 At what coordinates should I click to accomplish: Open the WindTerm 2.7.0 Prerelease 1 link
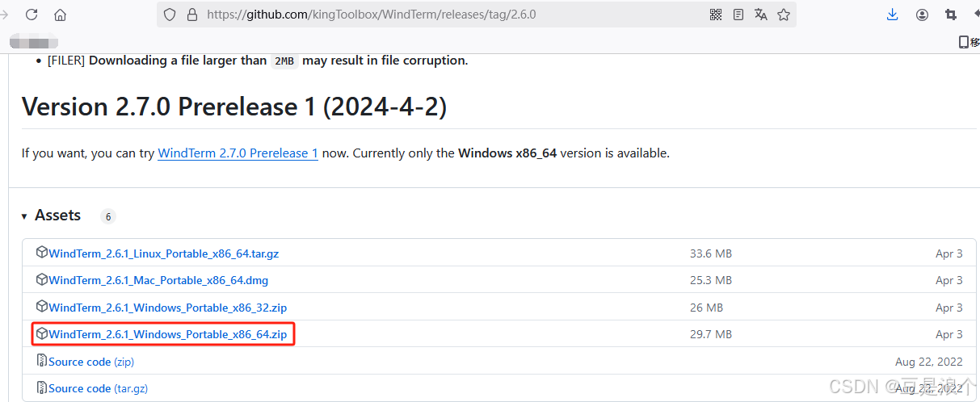(x=238, y=153)
